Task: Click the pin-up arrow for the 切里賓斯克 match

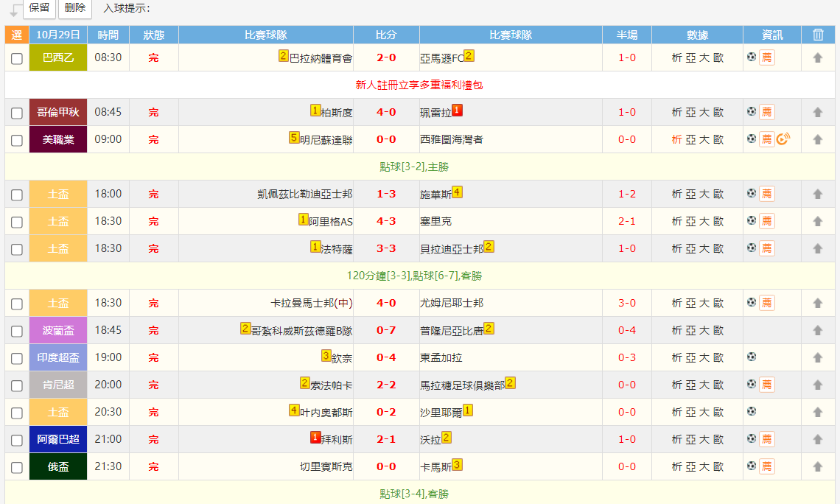Action: point(818,466)
